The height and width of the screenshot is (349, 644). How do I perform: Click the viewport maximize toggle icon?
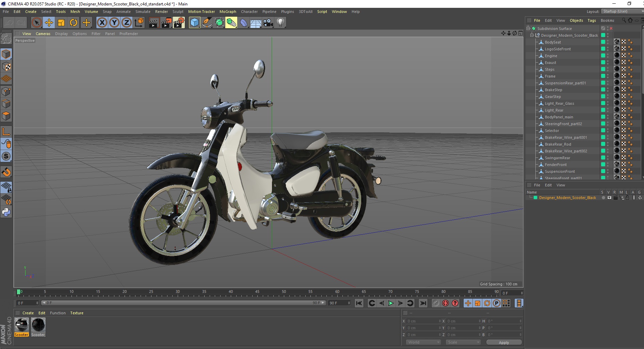pos(520,33)
